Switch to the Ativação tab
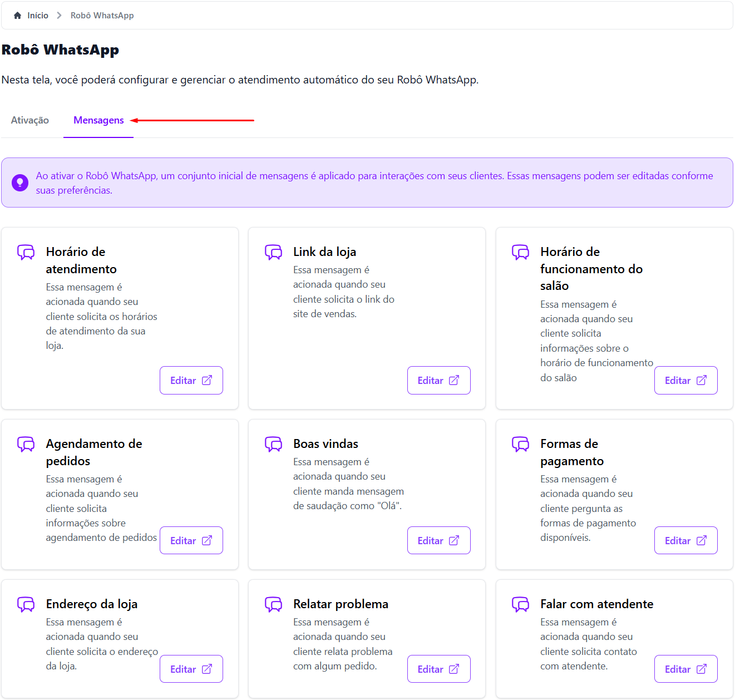 (30, 120)
